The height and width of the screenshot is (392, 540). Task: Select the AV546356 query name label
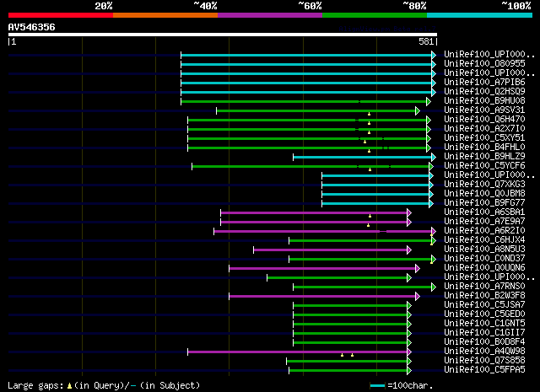pos(32,27)
